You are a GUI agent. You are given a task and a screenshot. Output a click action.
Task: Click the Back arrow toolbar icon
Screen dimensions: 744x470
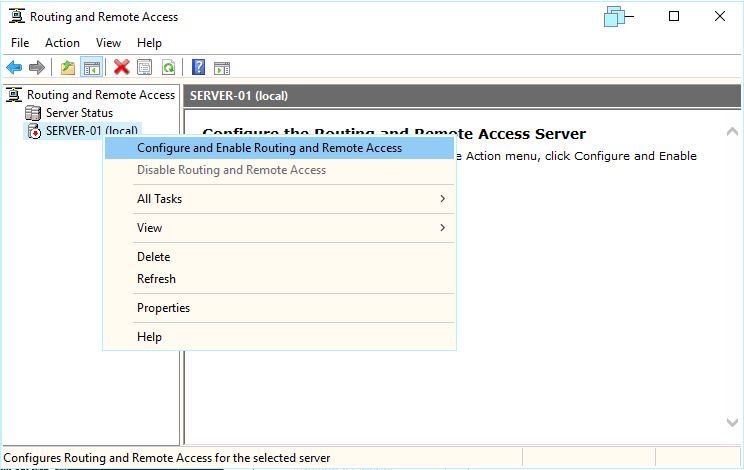point(14,67)
